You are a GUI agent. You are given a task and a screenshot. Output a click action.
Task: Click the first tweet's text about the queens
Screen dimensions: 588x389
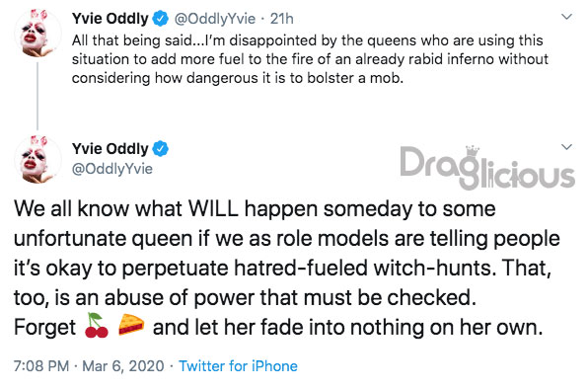point(310,59)
